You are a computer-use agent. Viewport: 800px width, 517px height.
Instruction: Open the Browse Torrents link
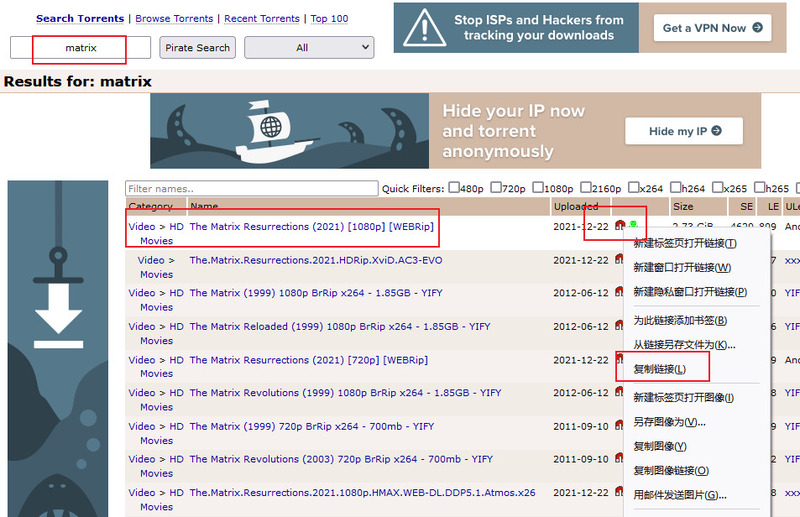174,18
